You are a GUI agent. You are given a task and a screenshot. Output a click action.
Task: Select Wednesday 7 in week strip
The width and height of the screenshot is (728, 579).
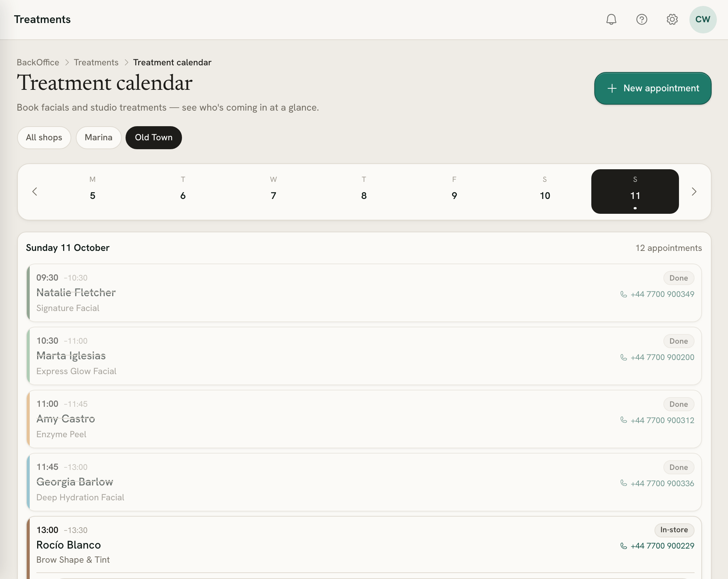click(273, 192)
